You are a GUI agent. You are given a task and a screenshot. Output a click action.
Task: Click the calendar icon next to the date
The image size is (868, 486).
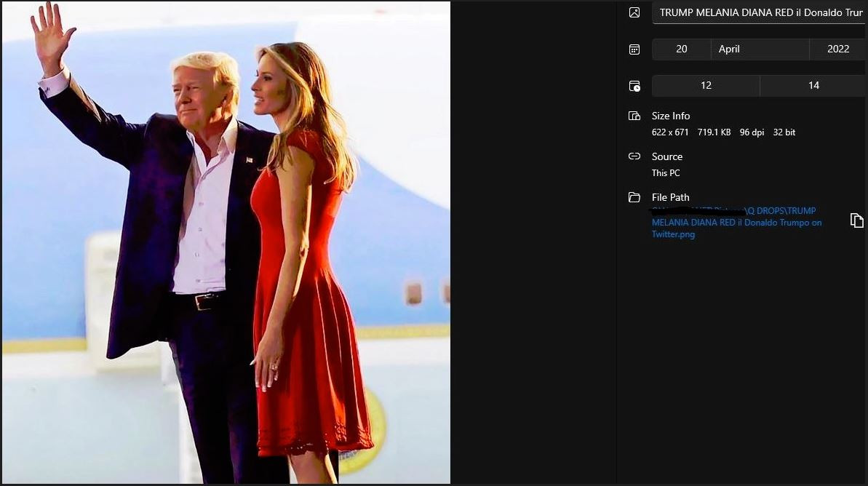[x=634, y=49]
